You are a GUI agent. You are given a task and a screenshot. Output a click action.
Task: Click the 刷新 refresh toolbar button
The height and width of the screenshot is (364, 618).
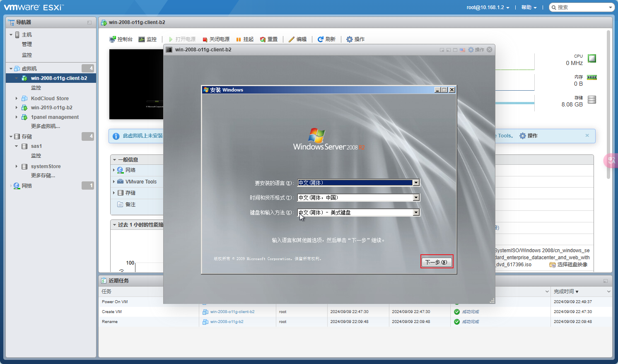click(326, 39)
